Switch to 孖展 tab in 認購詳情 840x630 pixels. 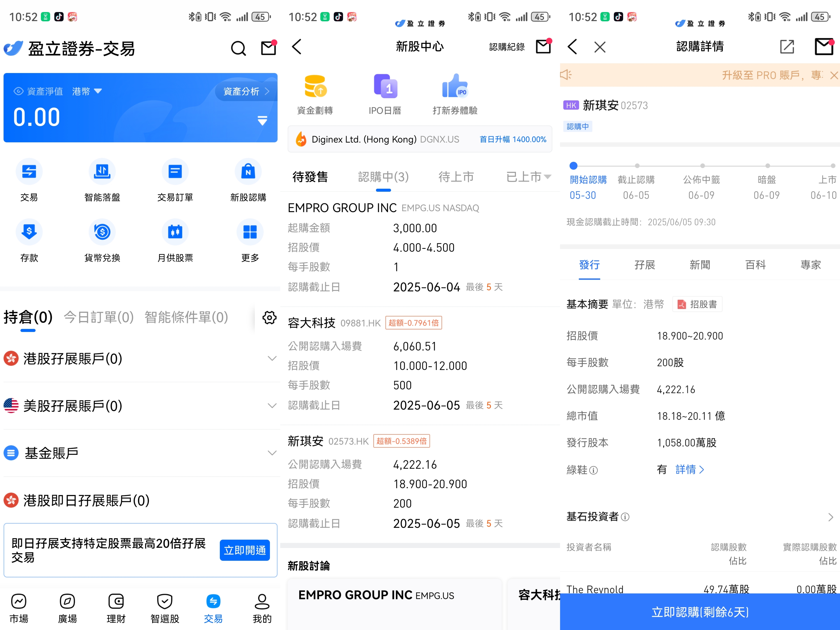tap(645, 265)
